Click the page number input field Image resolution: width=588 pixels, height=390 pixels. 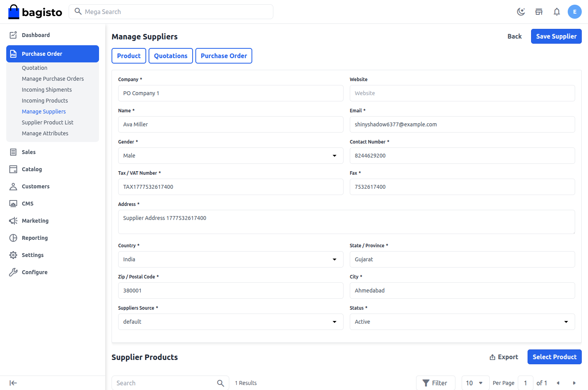(525, 383)
